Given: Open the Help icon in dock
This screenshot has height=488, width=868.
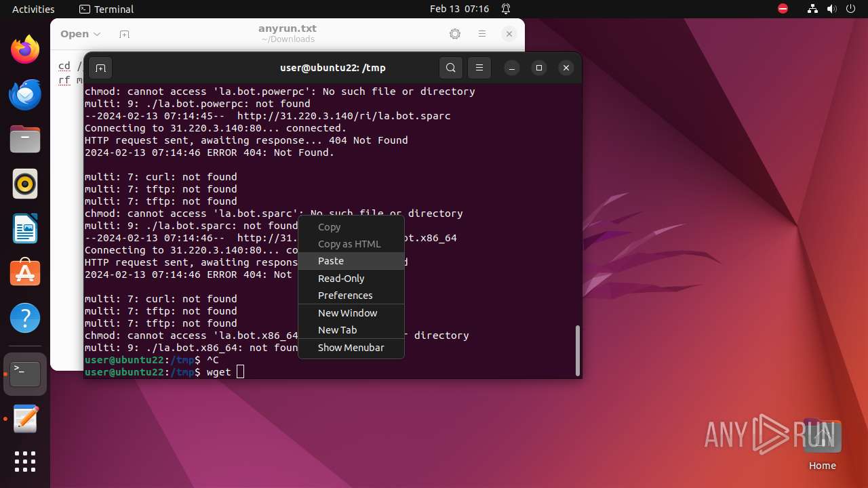Looking at the screenshot, I should [25, 318].
